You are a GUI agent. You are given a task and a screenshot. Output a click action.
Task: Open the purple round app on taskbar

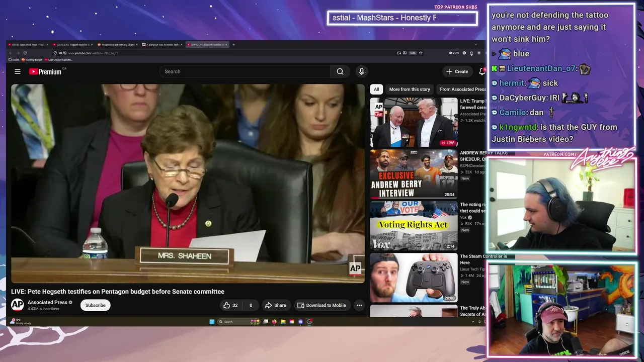pos(300,322)
